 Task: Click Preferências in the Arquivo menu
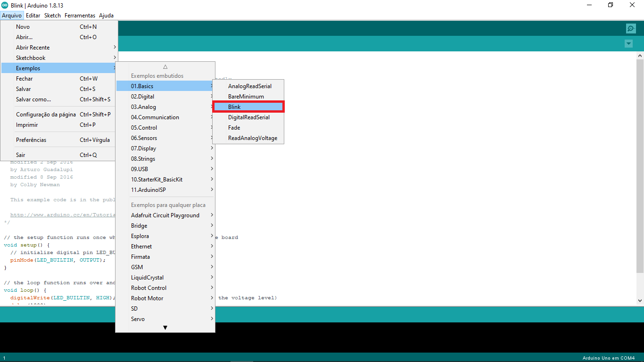pyautogui.click(x=31, y=140)
